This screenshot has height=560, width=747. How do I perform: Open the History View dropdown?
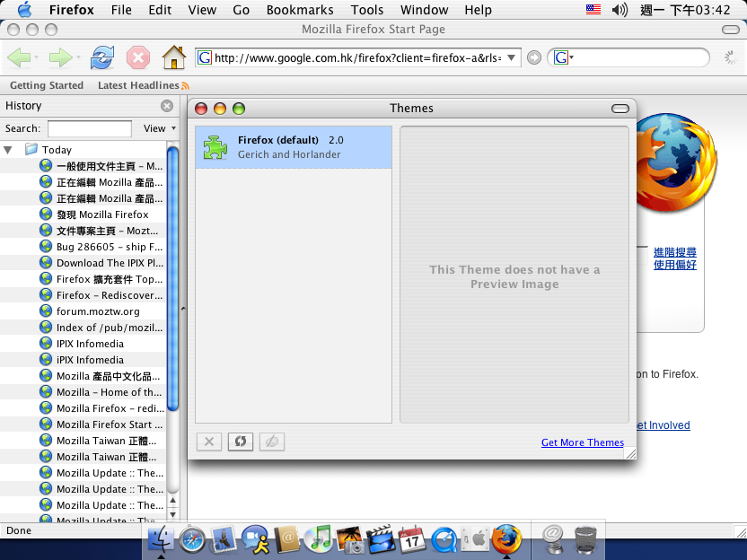point(160,128)
